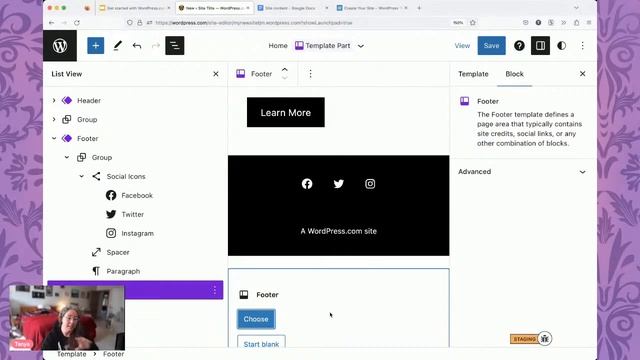Viewport: 640px width, 360px height.
Task: Select Social Icons block in List View
Action: (126, 176)
